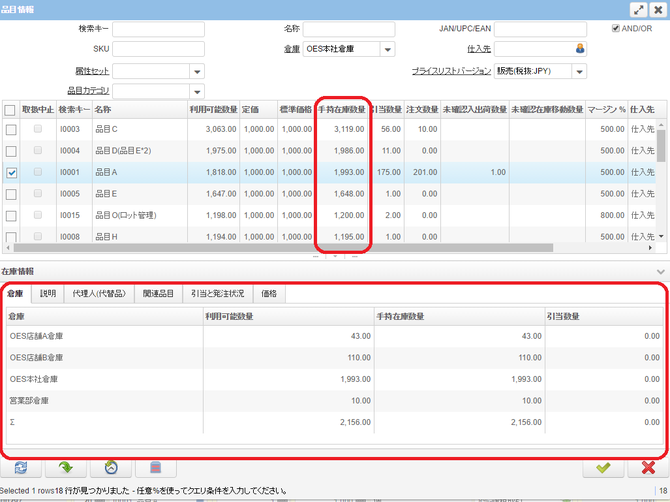The image size is (670, 502).
Task: Close the 品目情報 dialog
Action: (x=658, y=10)
